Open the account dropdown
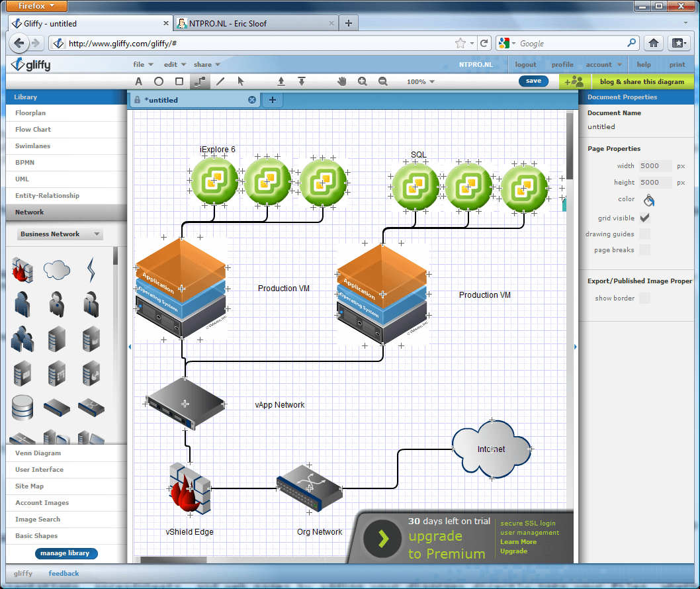This screenshot has width=700, height=589. coord(603,65)
